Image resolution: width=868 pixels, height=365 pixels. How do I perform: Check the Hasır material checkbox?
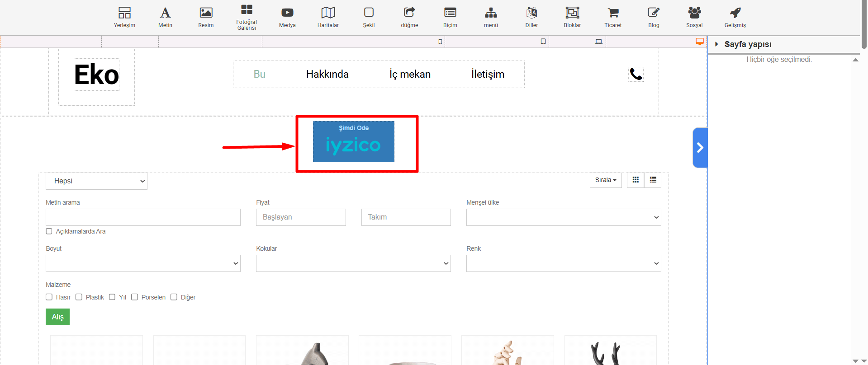point(49,297)
